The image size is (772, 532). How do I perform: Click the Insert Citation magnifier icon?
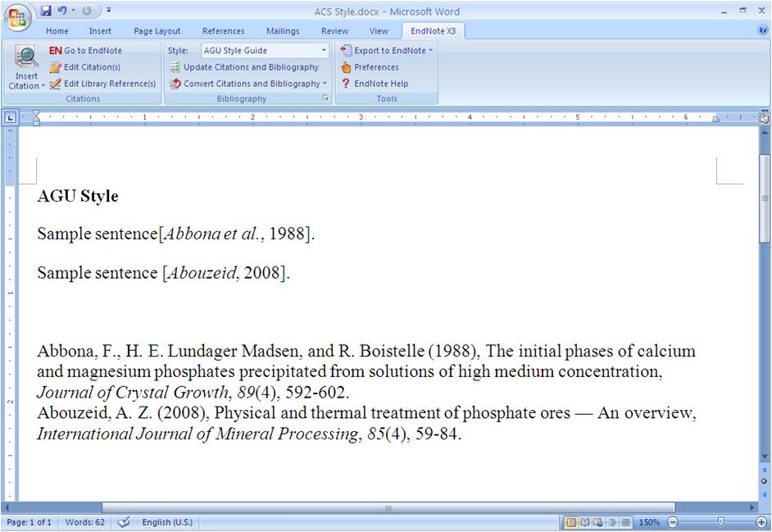[x=26, y=57]
